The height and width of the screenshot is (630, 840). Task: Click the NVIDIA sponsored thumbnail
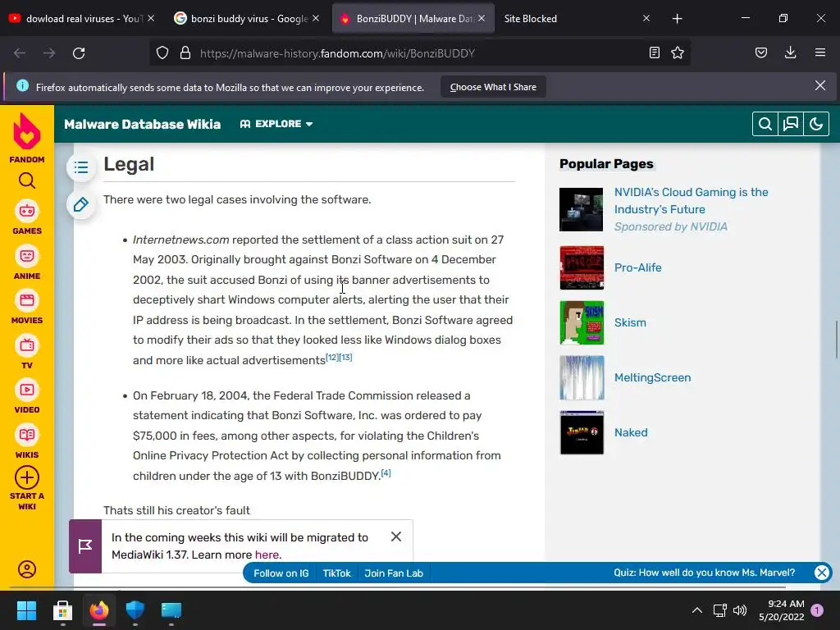[x=582, y=209]
